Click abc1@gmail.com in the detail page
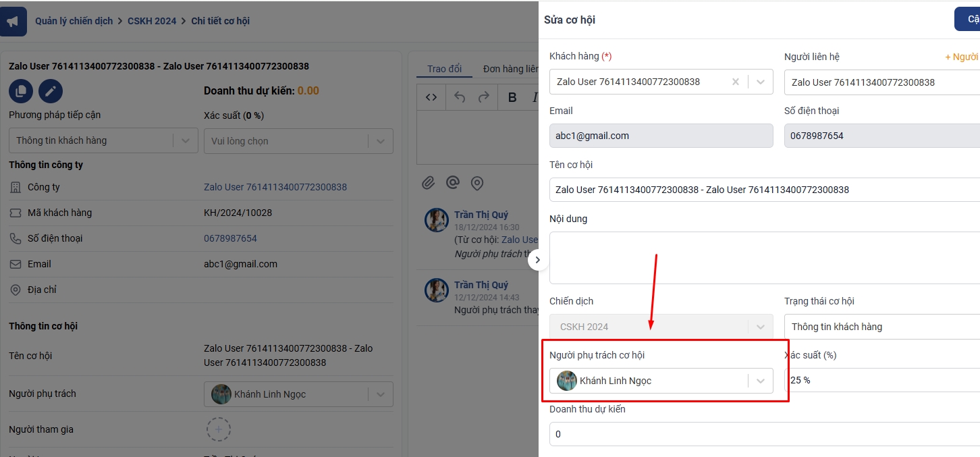The height and width of the screenshot is (457, 980). 240,264
